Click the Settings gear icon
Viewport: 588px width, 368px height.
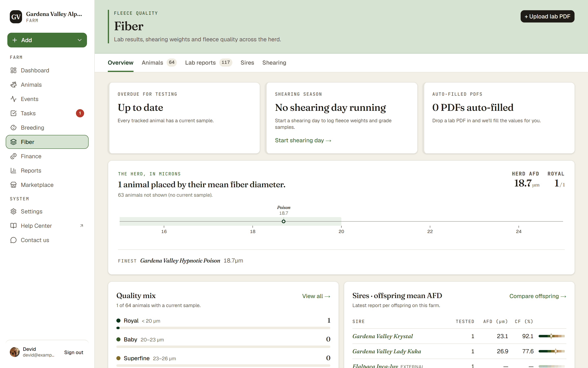13,212
